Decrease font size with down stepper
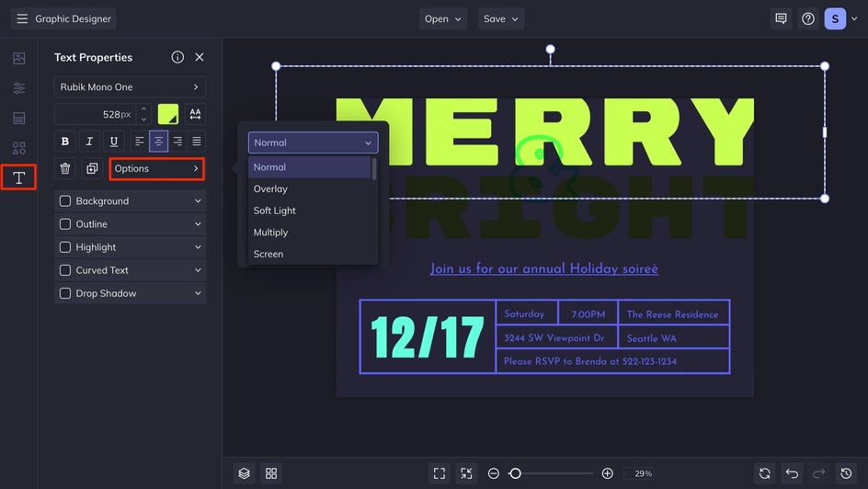Screen dimensions: 868x489 [144, 119]
